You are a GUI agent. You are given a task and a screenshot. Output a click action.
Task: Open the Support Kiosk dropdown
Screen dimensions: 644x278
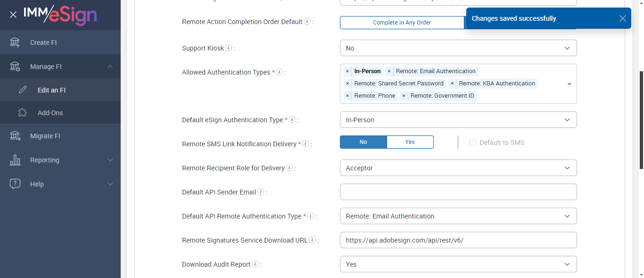[x=458, y=48]
